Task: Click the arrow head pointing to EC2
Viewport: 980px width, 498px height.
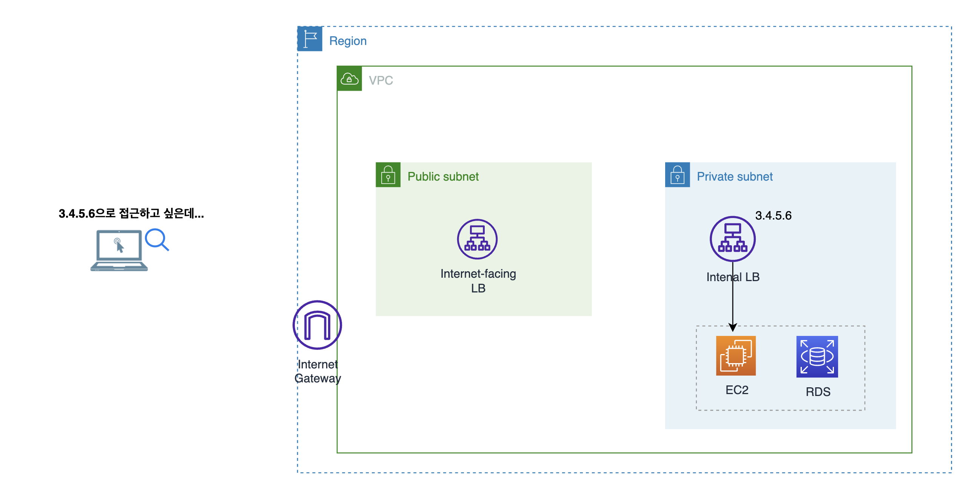Action: point(732,328)
